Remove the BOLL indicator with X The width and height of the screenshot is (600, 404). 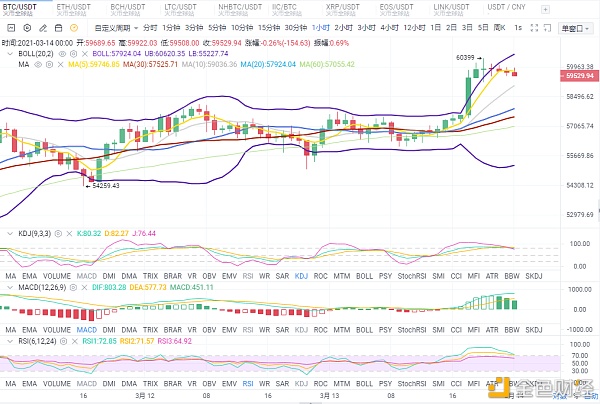85,54
